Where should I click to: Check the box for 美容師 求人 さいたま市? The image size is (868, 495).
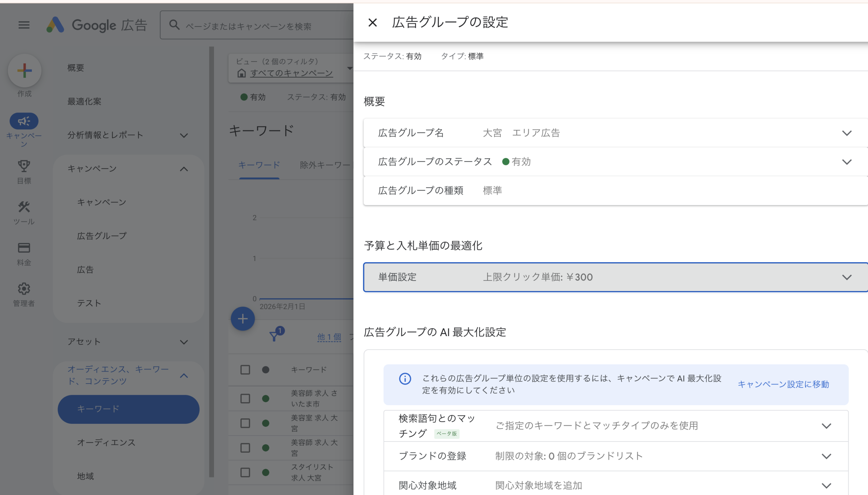pos(245,398)
